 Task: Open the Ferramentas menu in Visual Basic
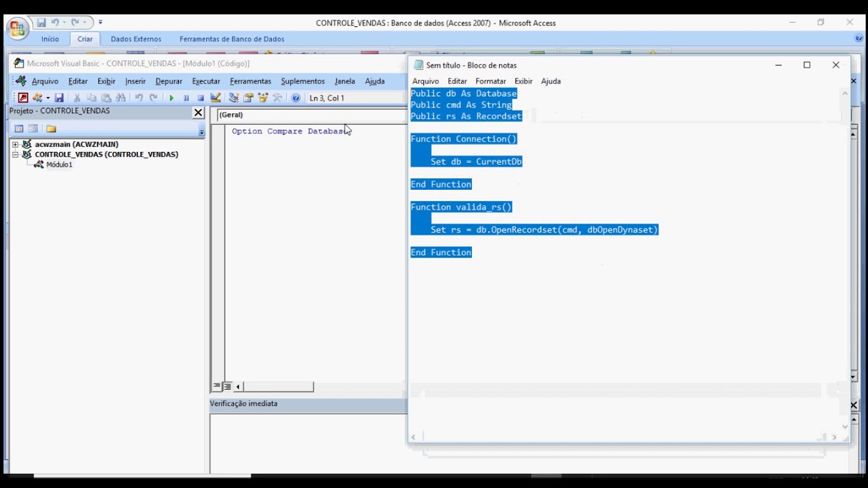click(x=250, y=81)
